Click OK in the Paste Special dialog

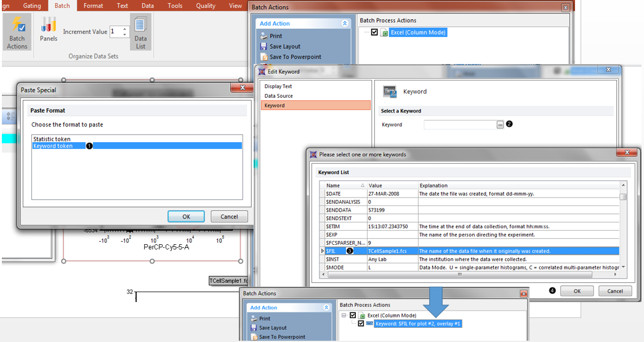pos(186,217)
